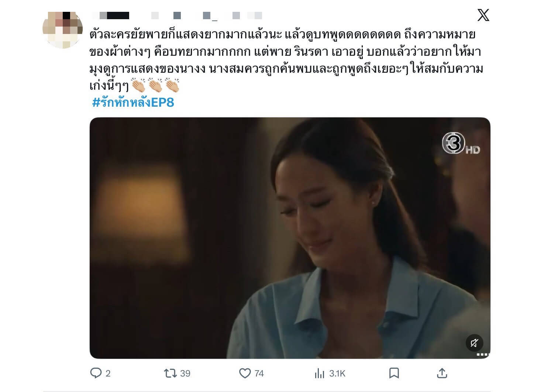Click the reply count 2
Viewport: 534px width, 392px height.
108,374
